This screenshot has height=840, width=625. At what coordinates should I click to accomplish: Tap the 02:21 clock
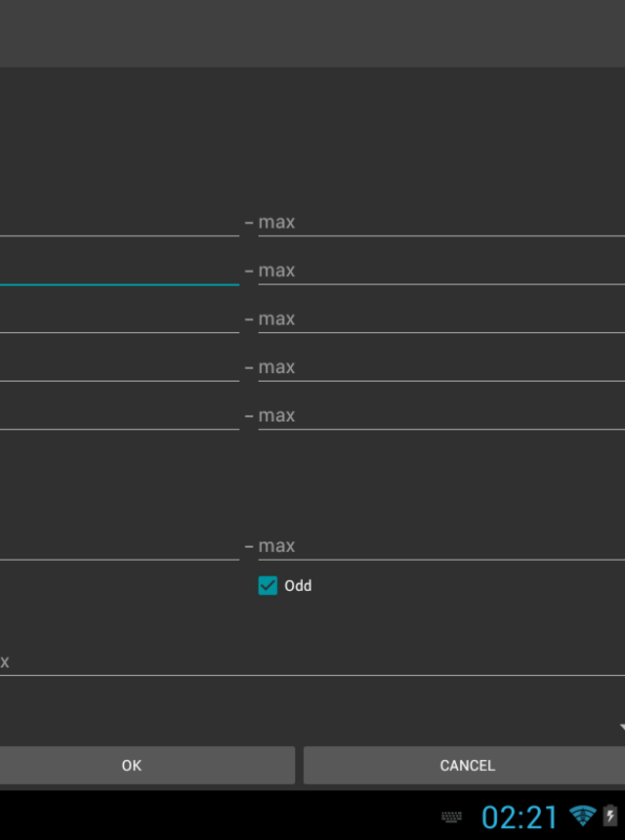click(519, 818)
